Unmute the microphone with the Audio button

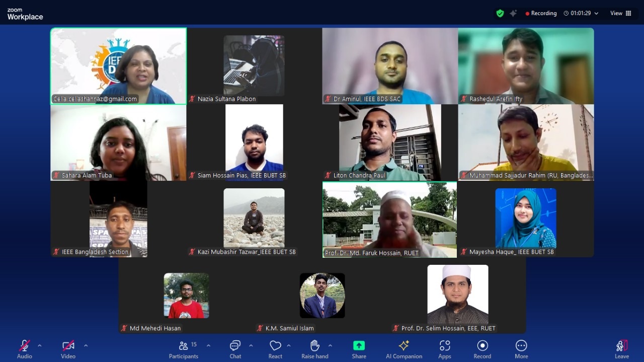pos(24,349)
